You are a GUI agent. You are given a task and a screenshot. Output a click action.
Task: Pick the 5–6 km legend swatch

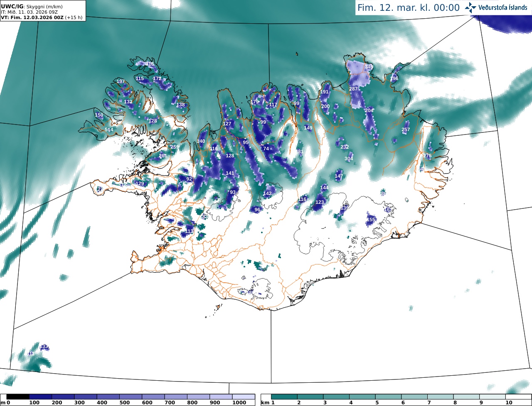389,397
